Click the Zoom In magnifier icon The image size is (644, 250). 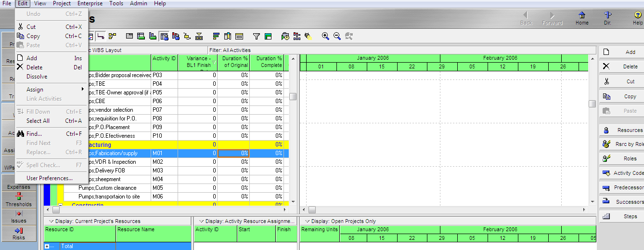pyautogui.click(x=326, y=36)
